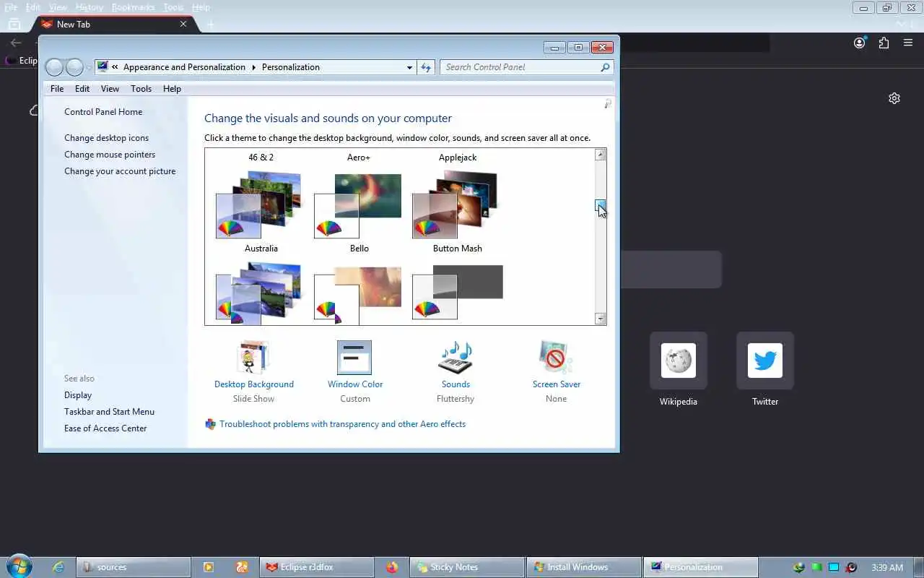Viewport: 924px width, 578px height.
Task: Open the Window Color icon
Action: [354, 358]
